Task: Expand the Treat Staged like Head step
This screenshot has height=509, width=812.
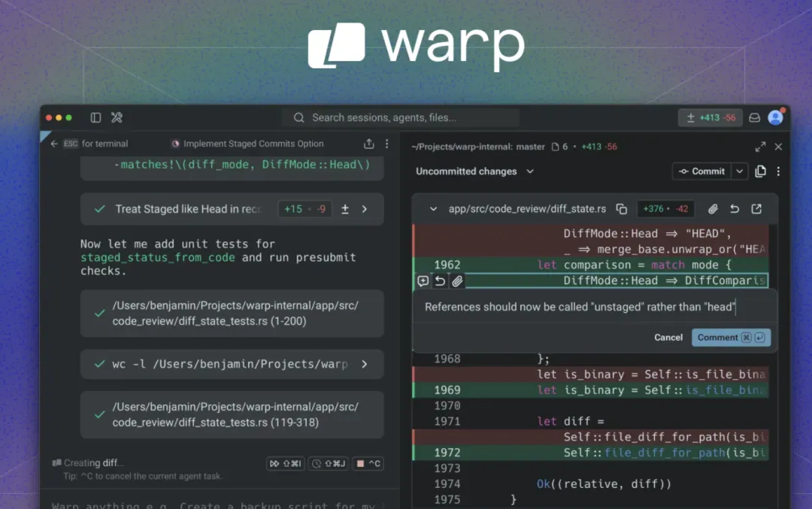Action: pyautogui.click(x=365, y=209)
